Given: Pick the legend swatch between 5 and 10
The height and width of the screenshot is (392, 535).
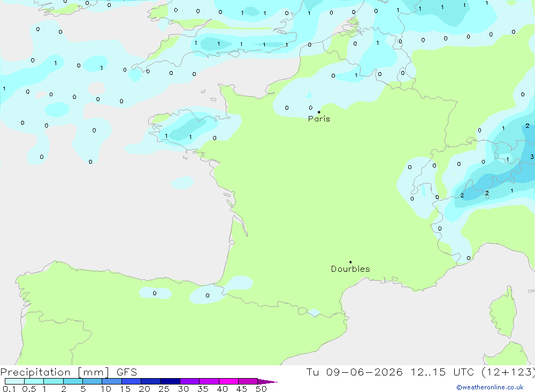Looking at the screenshot, I should 93,381.
